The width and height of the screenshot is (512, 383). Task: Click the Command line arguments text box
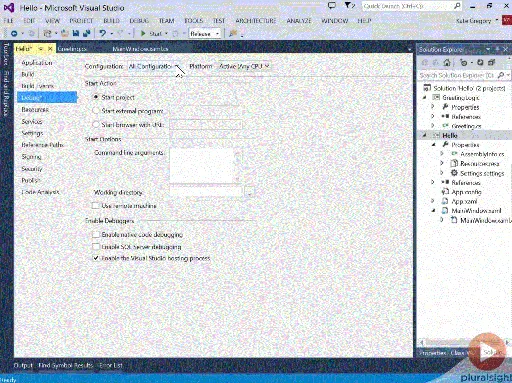205,166
